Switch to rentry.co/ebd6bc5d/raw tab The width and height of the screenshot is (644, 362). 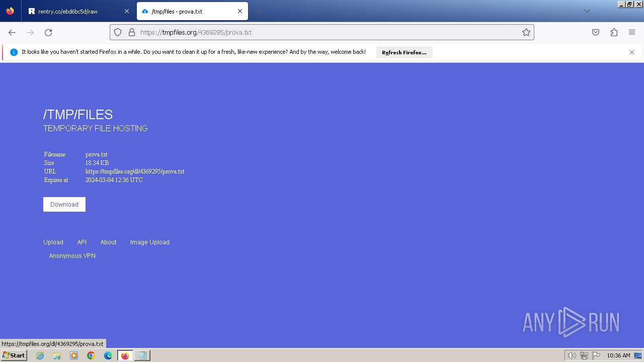78,11
